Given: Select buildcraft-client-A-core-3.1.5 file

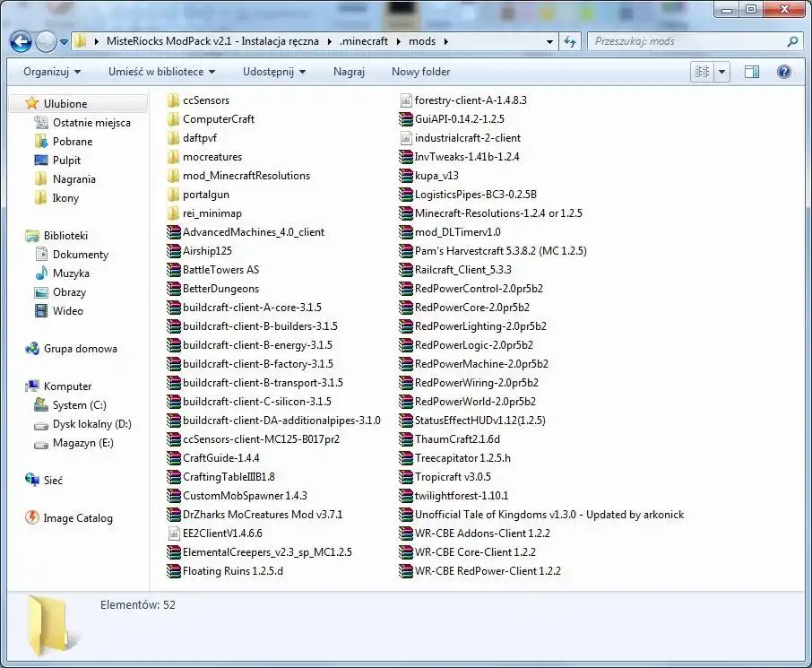Looking at the screenshot, I should (x=252, y=308).
